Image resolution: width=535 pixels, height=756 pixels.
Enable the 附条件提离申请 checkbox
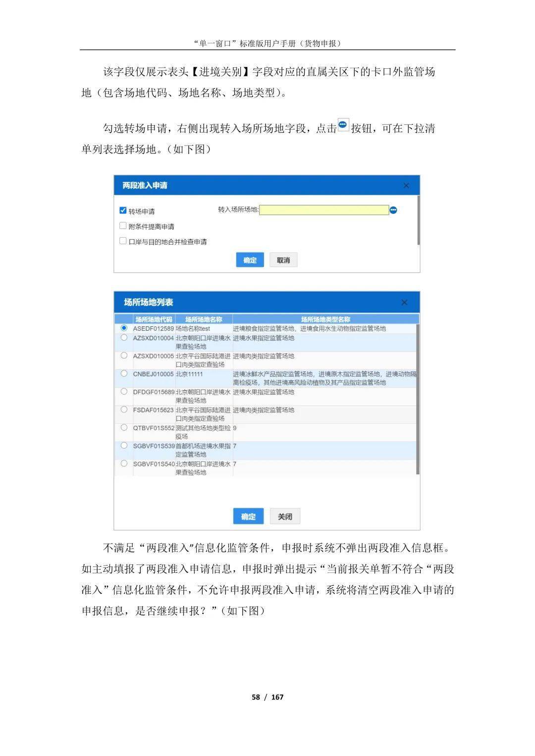pos(123,226)
